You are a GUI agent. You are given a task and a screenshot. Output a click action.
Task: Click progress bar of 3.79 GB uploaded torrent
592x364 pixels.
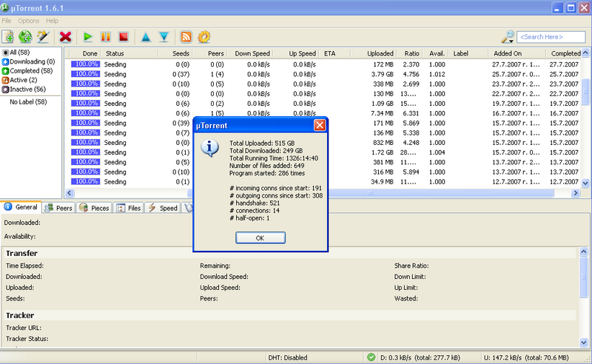pyautogui.click(x=86, y=74)
